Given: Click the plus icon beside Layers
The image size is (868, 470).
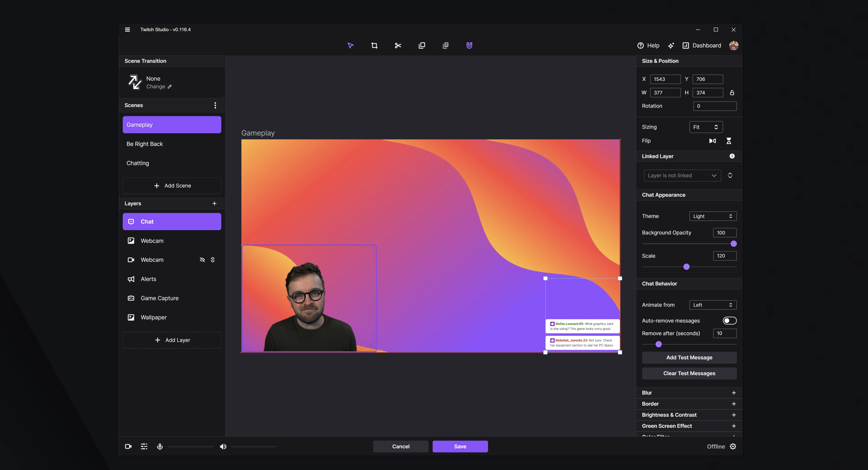Looking at the screenshot, I should pyautogui.click(x=214, y=203).
